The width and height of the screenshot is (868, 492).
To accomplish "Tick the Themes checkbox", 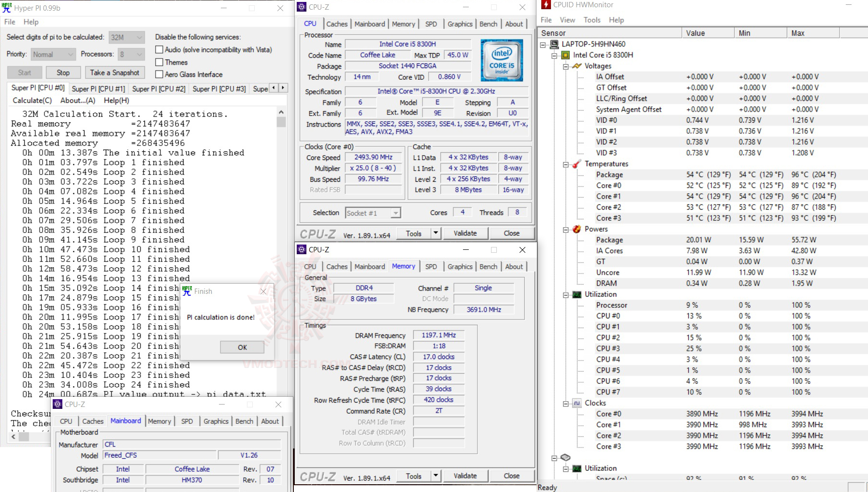I will (159, 62).
